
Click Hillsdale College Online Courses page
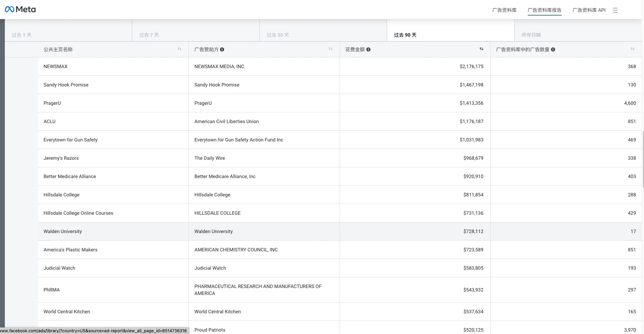pyautogui.click(x=79, y=213)
